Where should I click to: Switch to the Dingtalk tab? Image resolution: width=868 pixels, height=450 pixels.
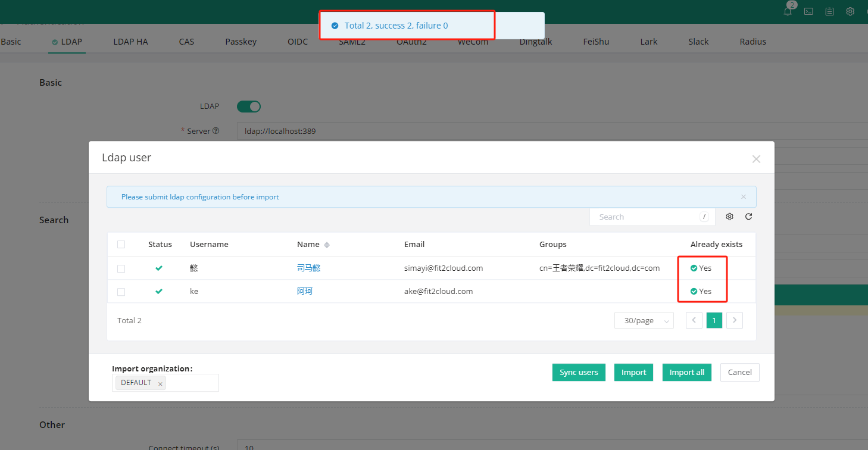535,41
